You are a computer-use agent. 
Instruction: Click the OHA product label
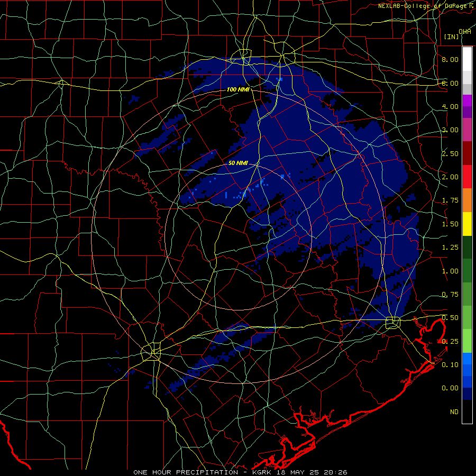click(x=465, y=32)
